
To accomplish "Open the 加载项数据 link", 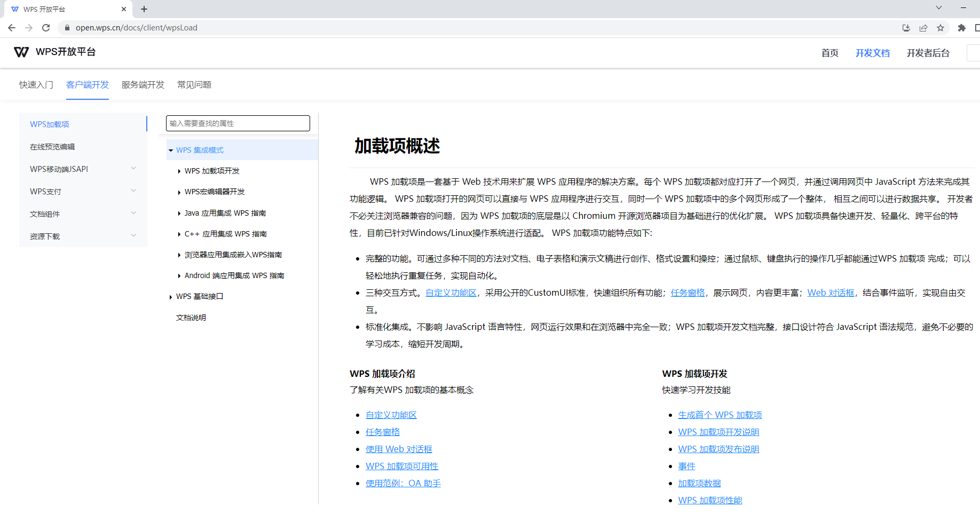I will click(700, 484).
